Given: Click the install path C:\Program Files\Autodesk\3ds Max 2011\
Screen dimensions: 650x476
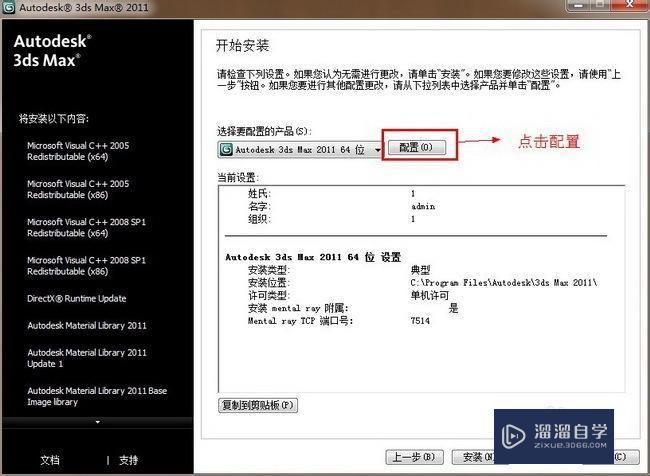Looking at the screenshot, I should click(x=504, y=283).
